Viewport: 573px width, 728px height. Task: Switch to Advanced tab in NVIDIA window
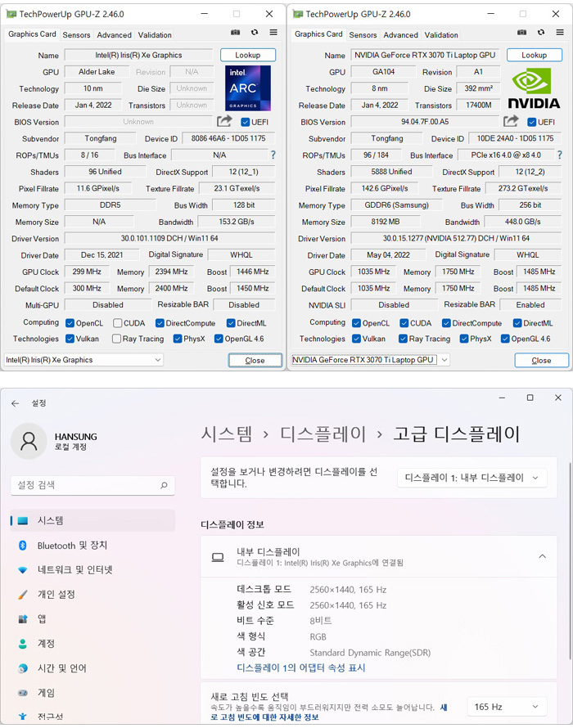[x=400, y=35]
